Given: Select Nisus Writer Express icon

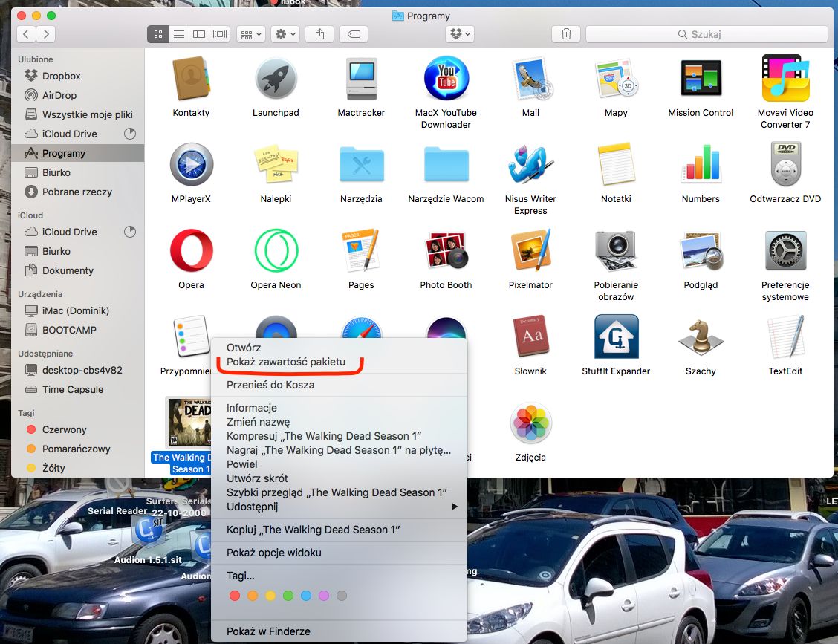Looking at the screenshot, I should click(530, 165).
